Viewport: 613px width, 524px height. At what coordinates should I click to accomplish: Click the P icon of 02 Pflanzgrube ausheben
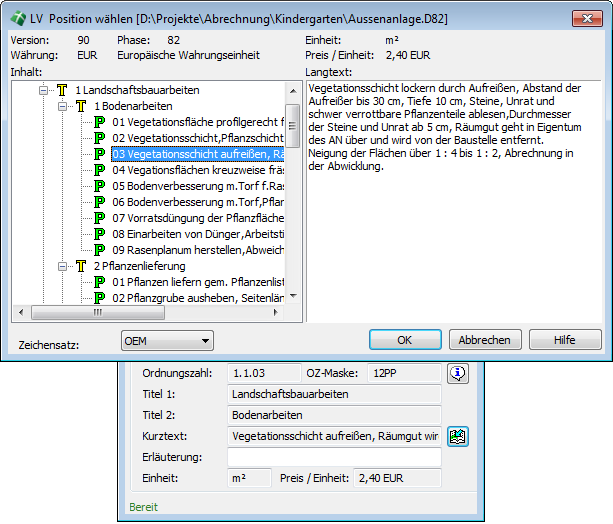coord(100,298)
